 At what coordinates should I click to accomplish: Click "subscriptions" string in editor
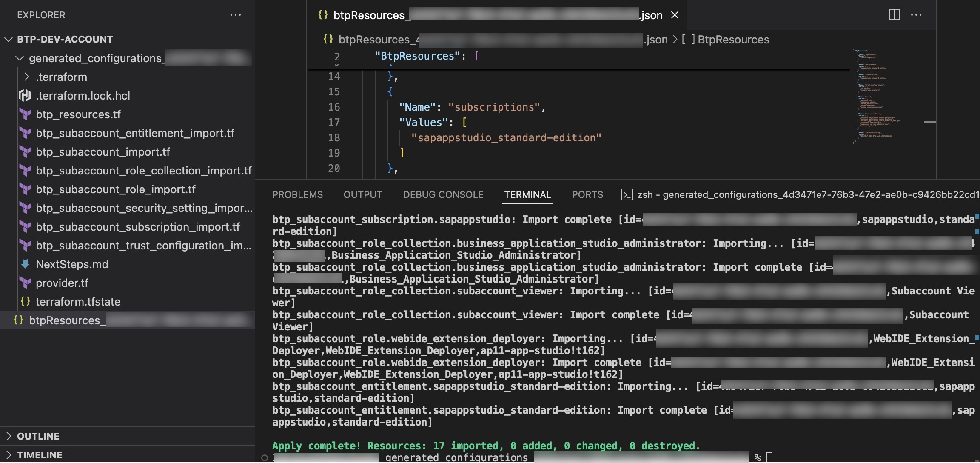494,107
